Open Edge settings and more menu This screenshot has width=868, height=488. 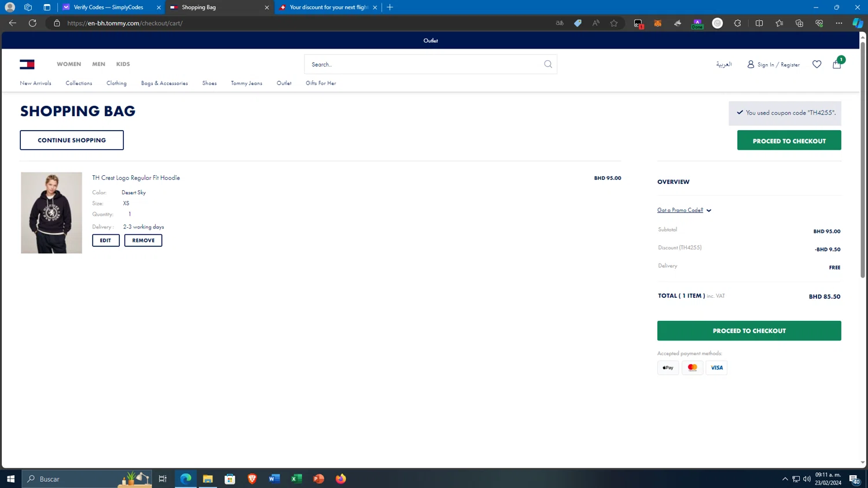(838, 23)
